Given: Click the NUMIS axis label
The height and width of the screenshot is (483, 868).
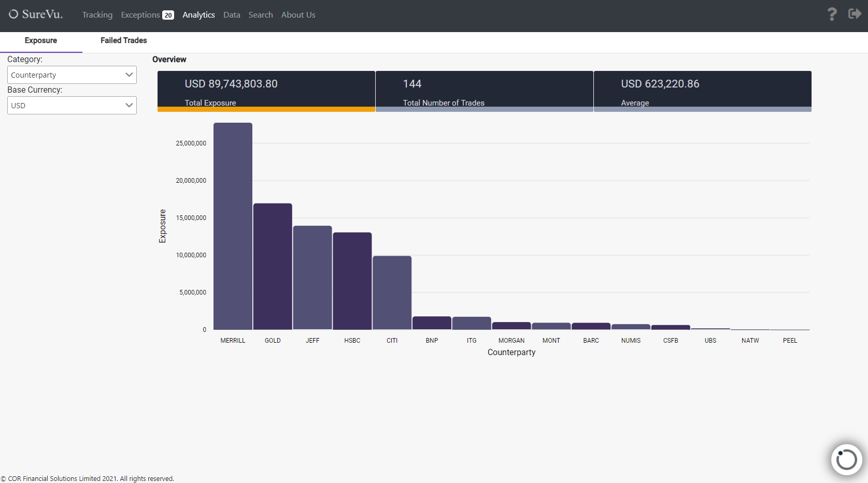Looking at the screenshot, I should [x=631, y=341].
